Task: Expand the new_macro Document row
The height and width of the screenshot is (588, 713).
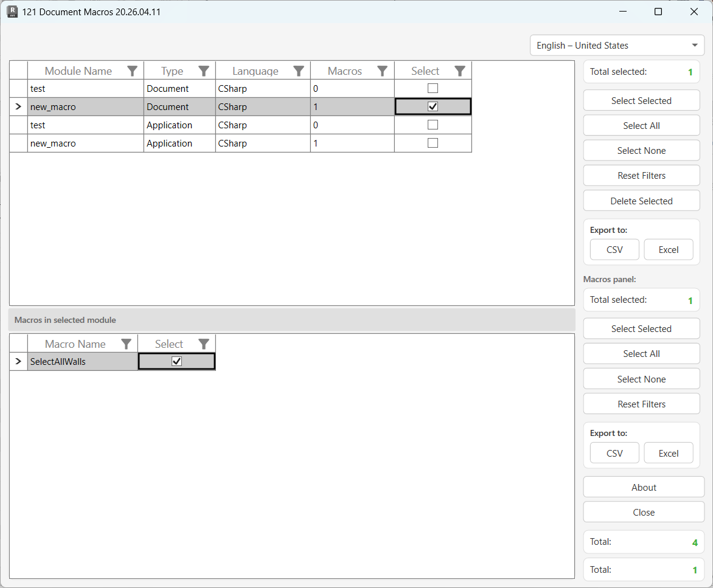Action: click(18, 106)
